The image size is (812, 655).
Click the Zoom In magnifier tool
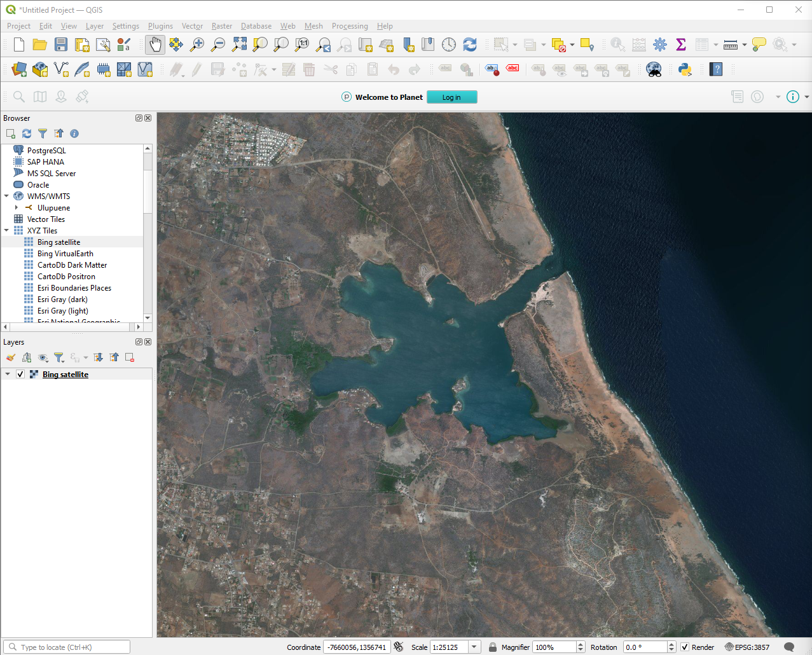click(x=197, y=45)
